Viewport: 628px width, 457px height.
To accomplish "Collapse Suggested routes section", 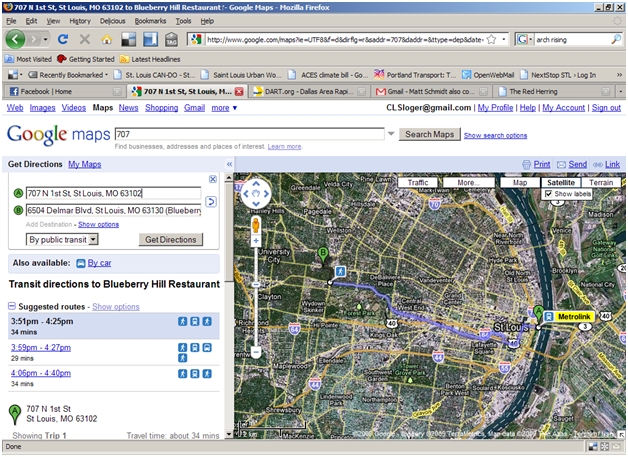I will (12, 306).
